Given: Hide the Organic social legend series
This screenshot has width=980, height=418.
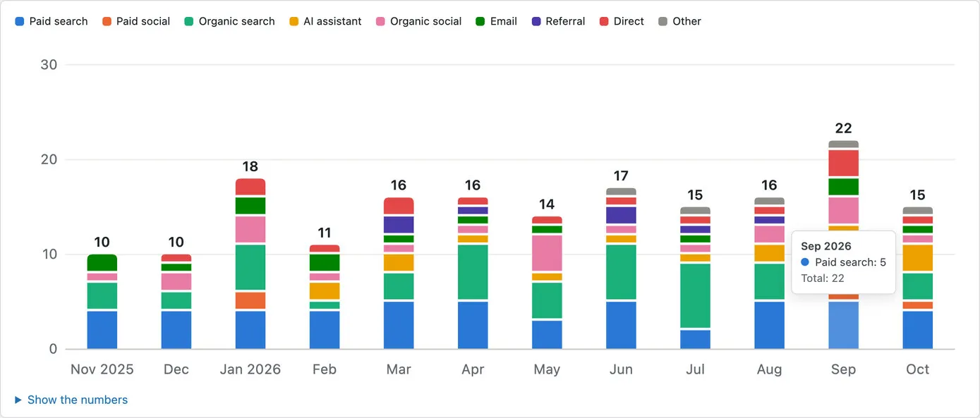Looking at the screenshot, I should 418,21.
